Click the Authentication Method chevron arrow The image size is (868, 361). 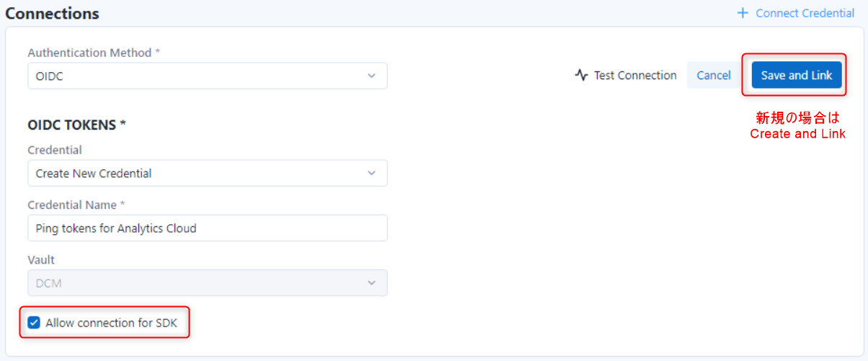(x=371, y=76)
